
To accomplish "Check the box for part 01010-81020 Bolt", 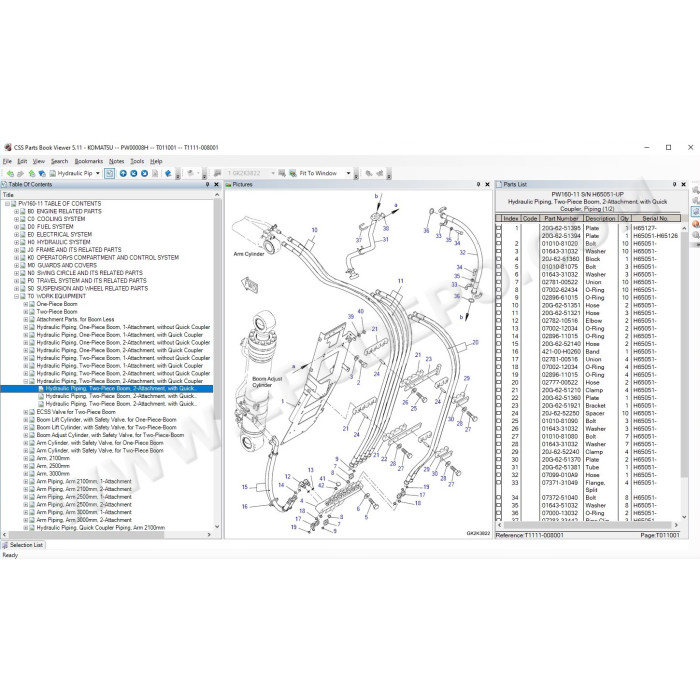I will [499, 244].
